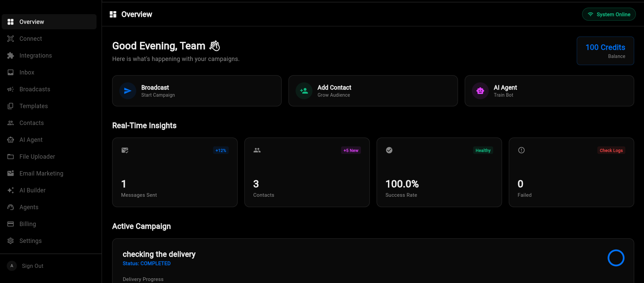Click the Sign Out link
Viewport: 644px width, 283px height.
[32, 266]
